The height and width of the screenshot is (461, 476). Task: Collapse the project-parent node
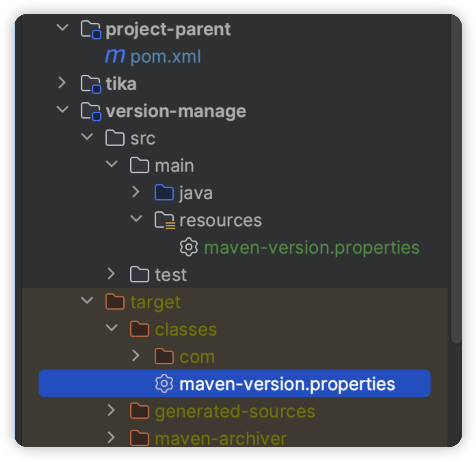pos(62,28)
